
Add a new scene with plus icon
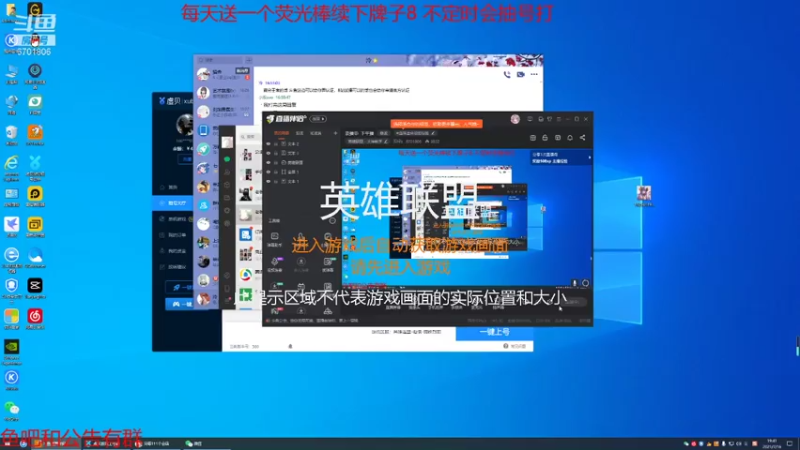[x=335, y=133]
